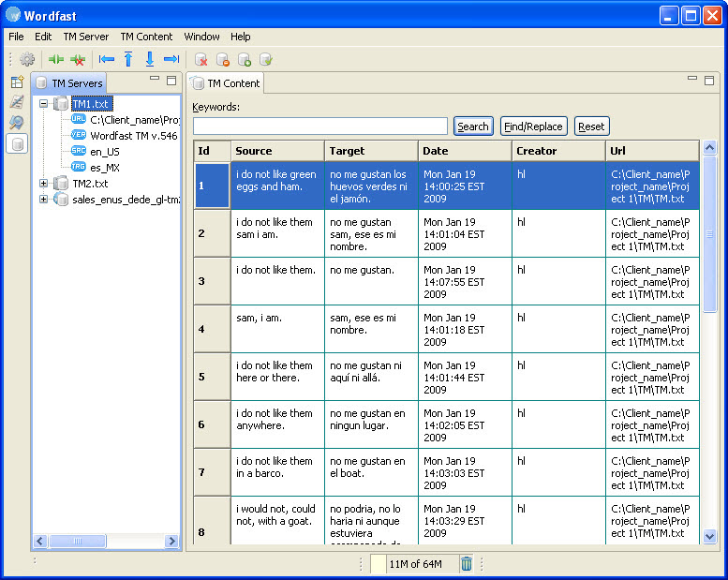
Task: Click the SRC badge icon next to en_US
Action: click(x=78, y=151)
